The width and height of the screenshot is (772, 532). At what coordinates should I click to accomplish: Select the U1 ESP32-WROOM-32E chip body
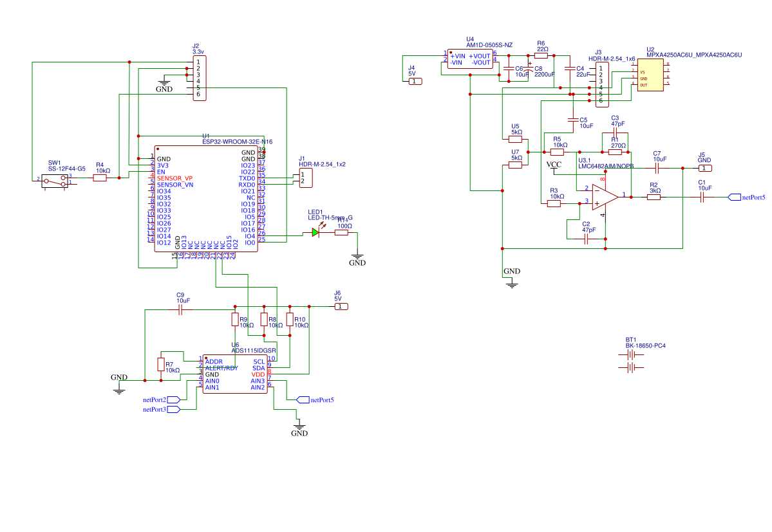(x=206, y=199)
